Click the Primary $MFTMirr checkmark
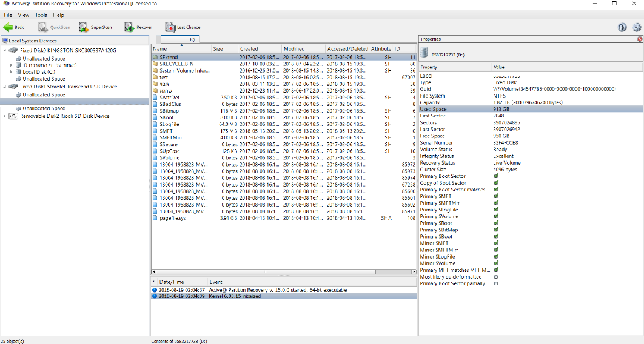The height and width of the screenshot is (344, 644). [x=496, y=203]
